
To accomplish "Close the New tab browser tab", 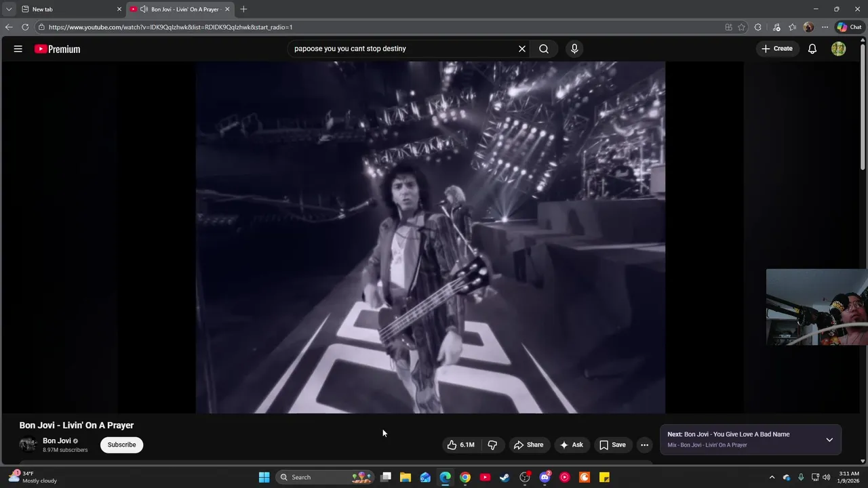I will pyautogui.click(x=119, y=9).
